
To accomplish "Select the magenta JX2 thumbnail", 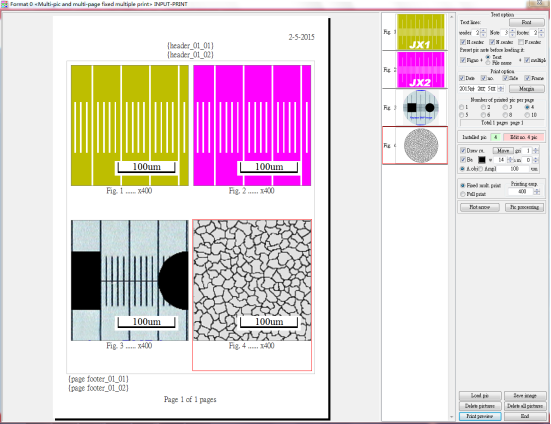I will (x=421, y=70).
